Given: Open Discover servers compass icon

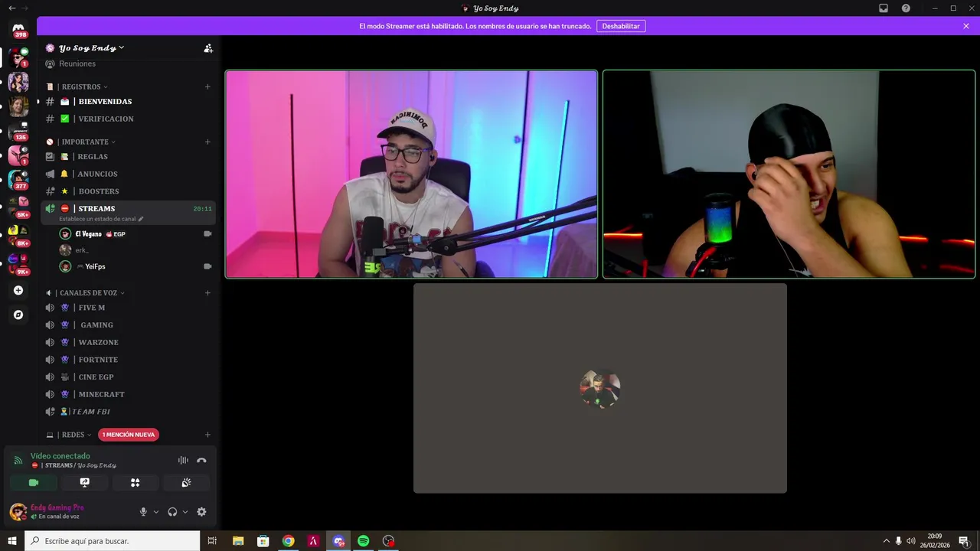Looking at the screenshot, I should point(18,315).
